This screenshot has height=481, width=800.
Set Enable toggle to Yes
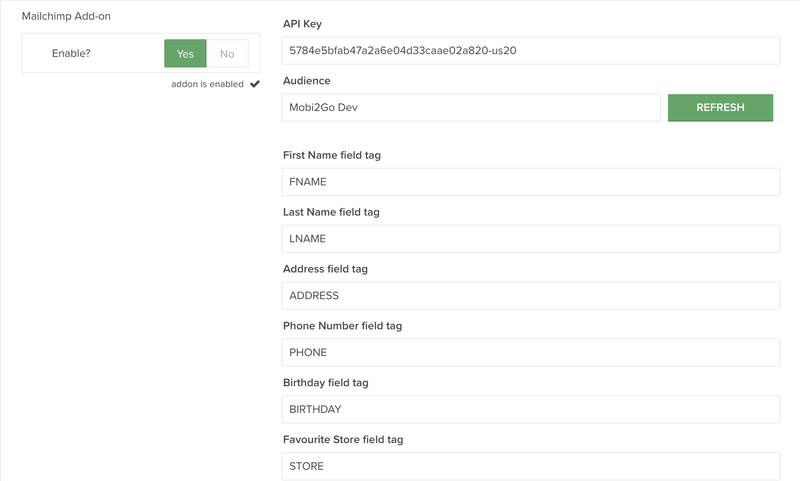pyautogui.click(x=185, y=53)
